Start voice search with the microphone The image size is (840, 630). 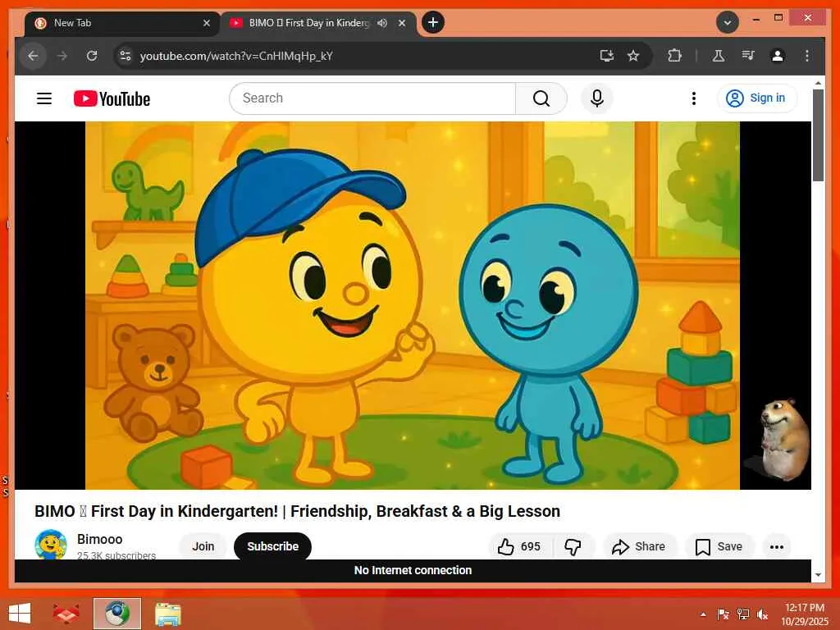point(597,98)
